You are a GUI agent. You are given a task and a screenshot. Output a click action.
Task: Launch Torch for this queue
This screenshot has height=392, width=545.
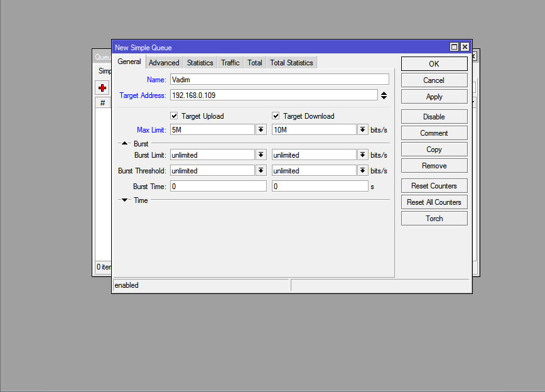[x=434, y=219]
